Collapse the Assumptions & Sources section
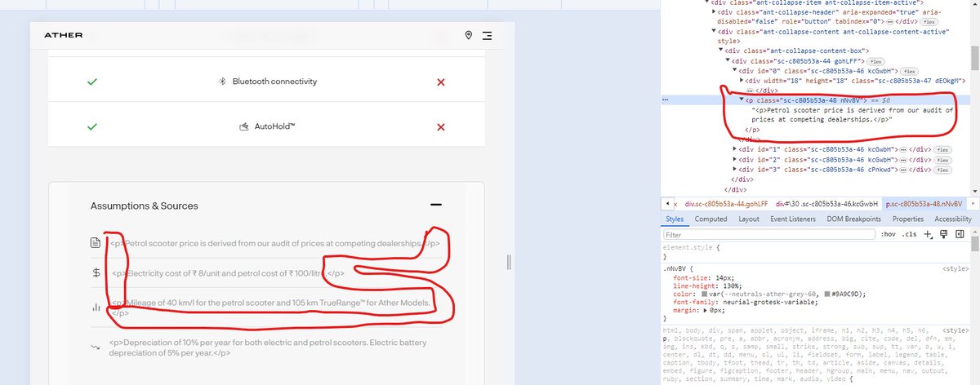This screenshot has height=385, width=980. click(x=436, y=206)
